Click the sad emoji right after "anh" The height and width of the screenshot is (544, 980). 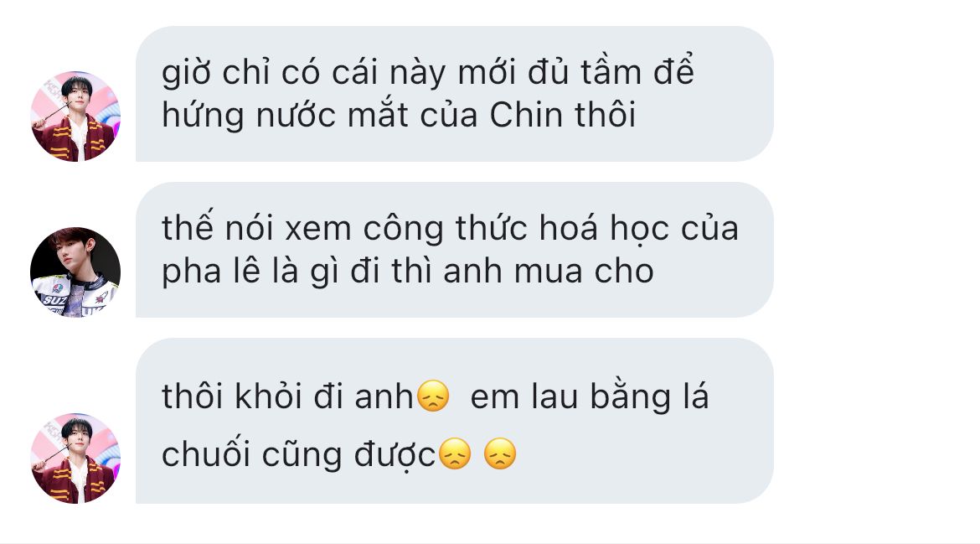432,396
